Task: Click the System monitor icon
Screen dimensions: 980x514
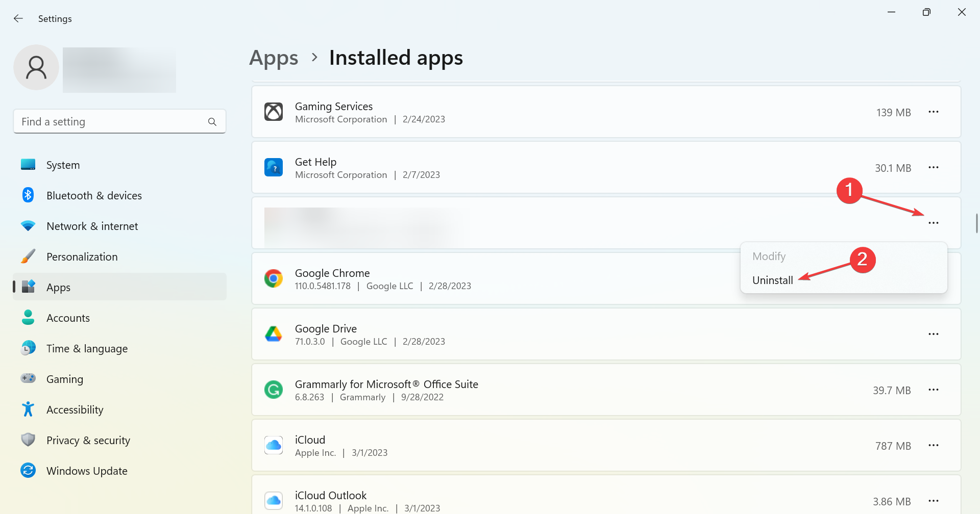Action: [28, 164]
